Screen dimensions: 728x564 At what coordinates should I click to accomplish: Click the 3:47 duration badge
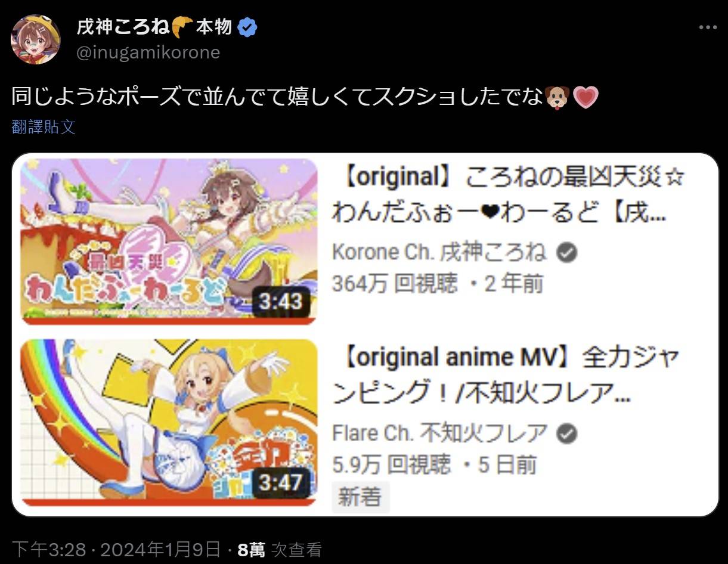[x=281, y=482]
